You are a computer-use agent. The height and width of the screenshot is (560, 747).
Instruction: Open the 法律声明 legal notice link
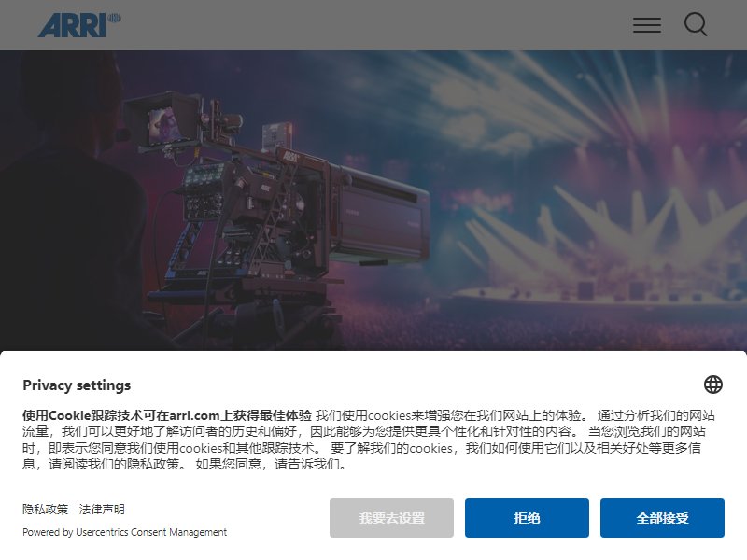[102, 509]
